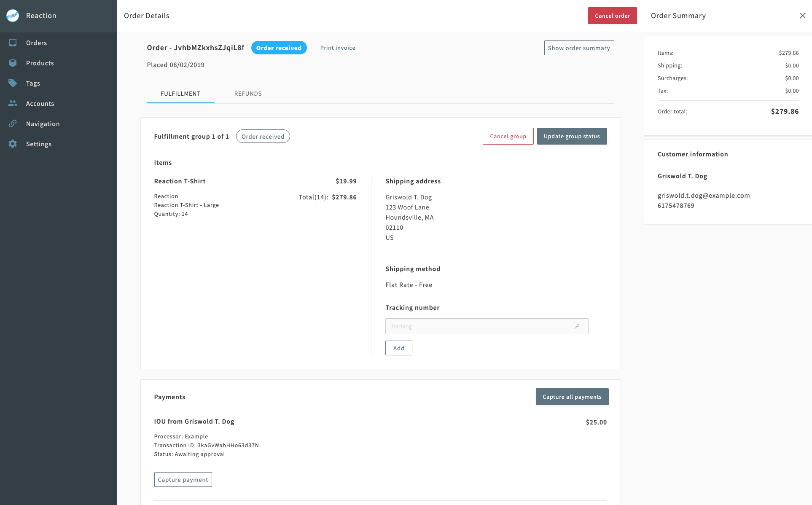This screenshot has height=505, width=812.
Task: Click Cancel group button
Action: [508, 136]
